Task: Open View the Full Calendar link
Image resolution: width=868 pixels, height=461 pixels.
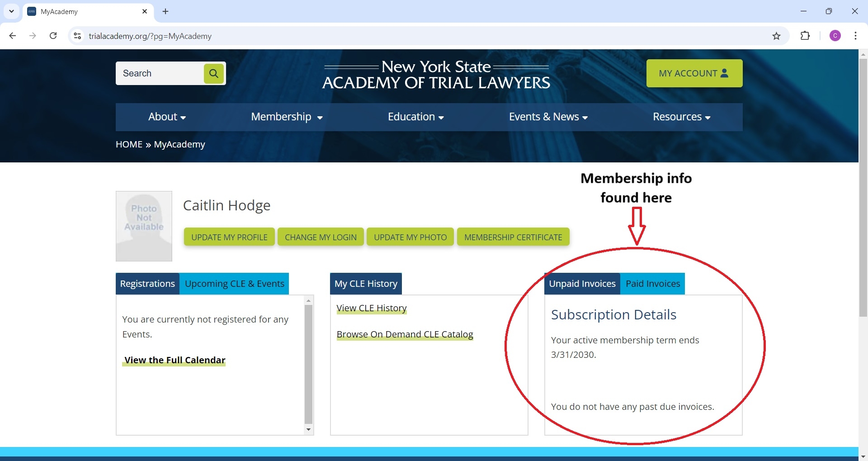Action: [175, 360]
